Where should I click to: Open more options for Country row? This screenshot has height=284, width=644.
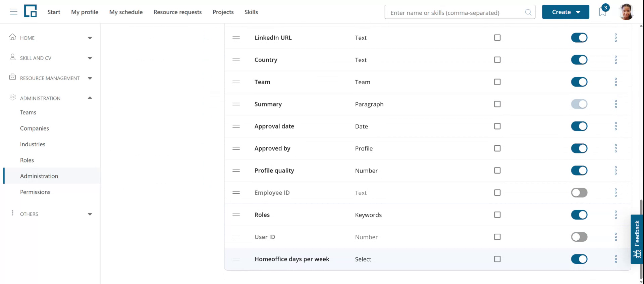(x=616, y=60)
